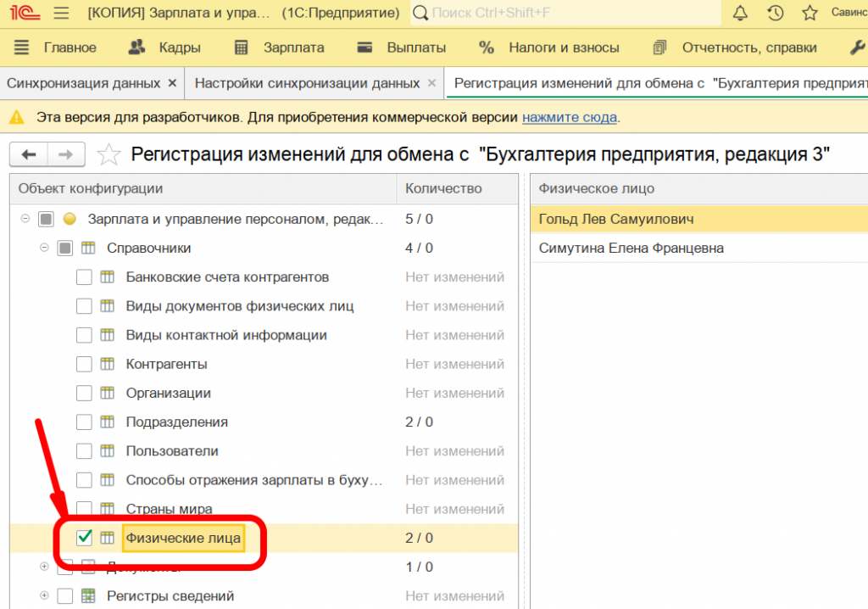This screenshot has height=609, width=868.
Task: Click the warning triangle icon
Action: point(17,117)
